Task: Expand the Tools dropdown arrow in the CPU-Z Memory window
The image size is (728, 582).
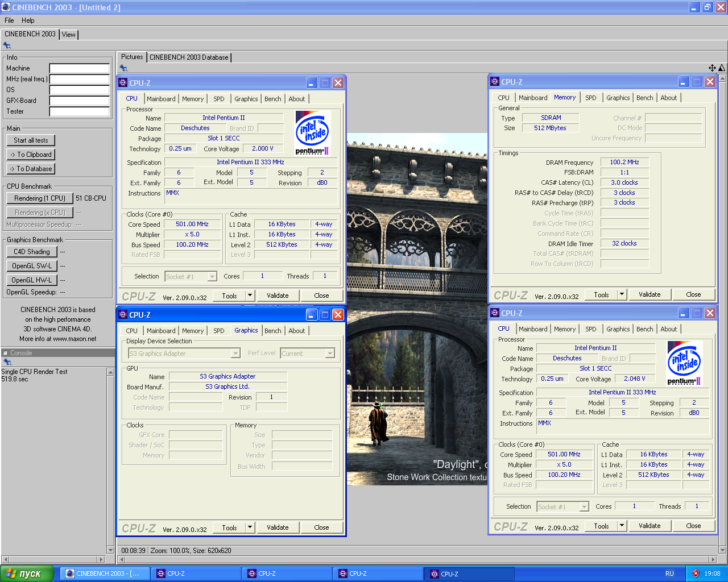Action: click(x=622, y=294)
